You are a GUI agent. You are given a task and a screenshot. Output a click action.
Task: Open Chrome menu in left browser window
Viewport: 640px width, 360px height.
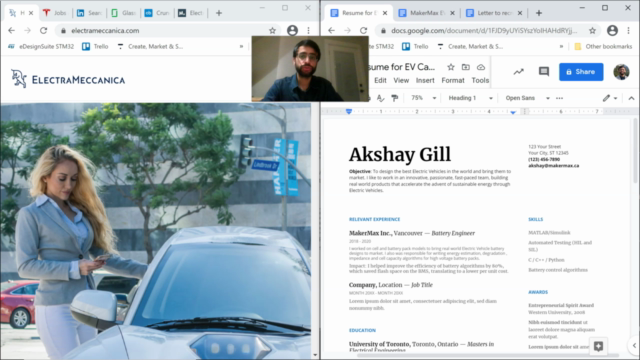click(309, 31)
